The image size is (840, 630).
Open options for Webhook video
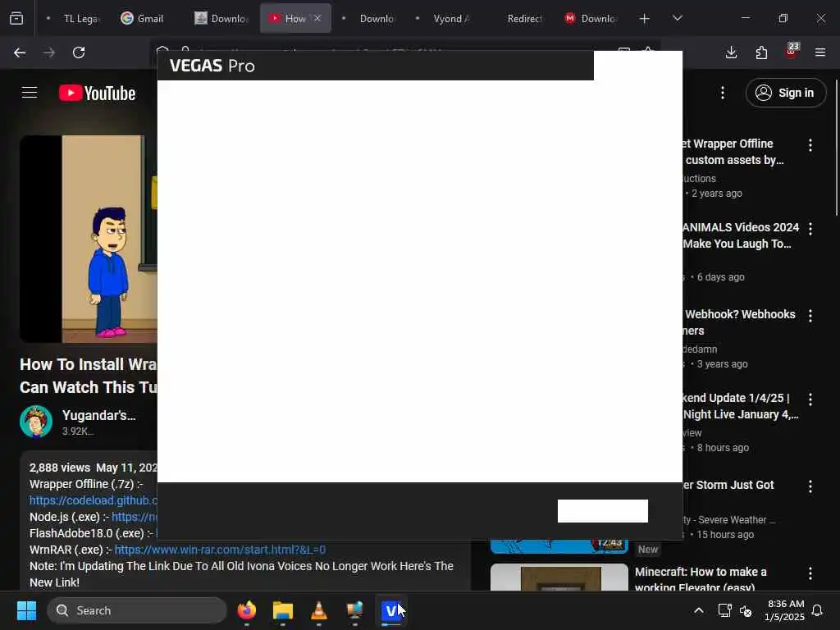point(810,316)
